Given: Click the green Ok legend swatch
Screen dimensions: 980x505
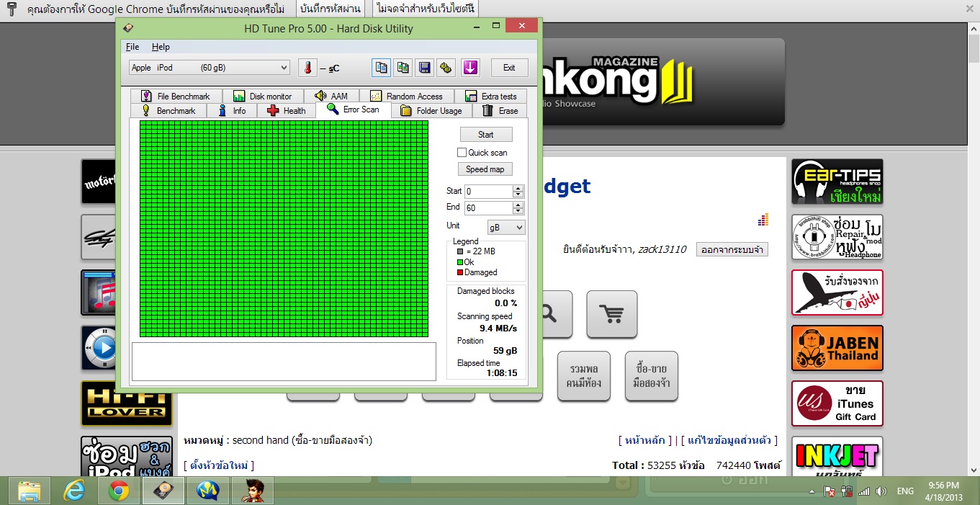Looking at the screenshot, I should tap(460, 262).
